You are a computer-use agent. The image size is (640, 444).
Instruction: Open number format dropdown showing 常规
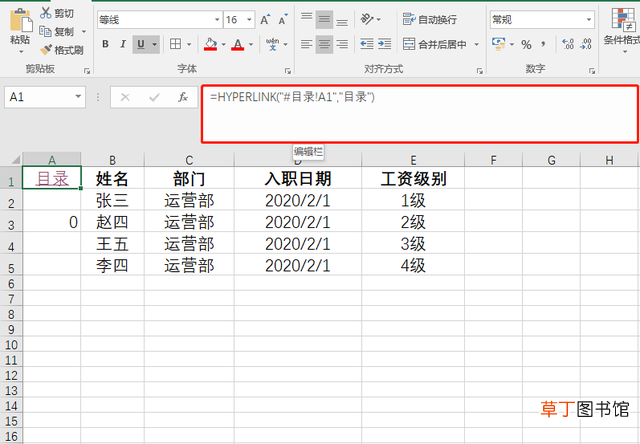(x=542, y=19)
